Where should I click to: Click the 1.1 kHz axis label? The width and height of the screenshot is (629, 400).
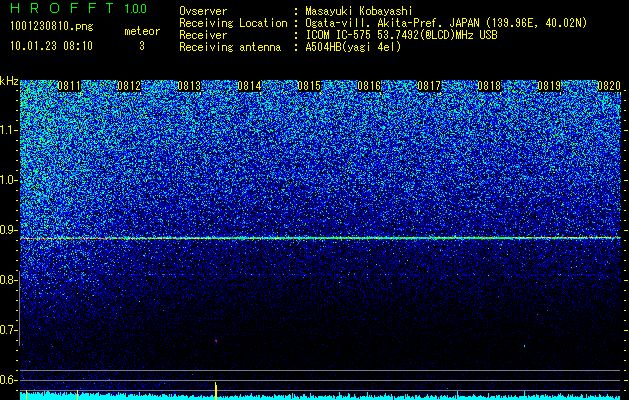9,130
